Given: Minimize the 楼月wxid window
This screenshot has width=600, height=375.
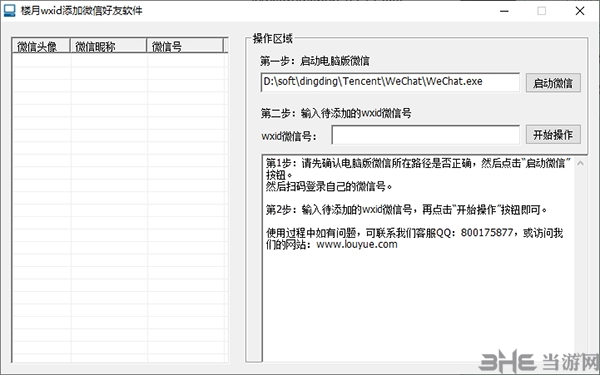Looking at the screenshot, I should point(504,11).
